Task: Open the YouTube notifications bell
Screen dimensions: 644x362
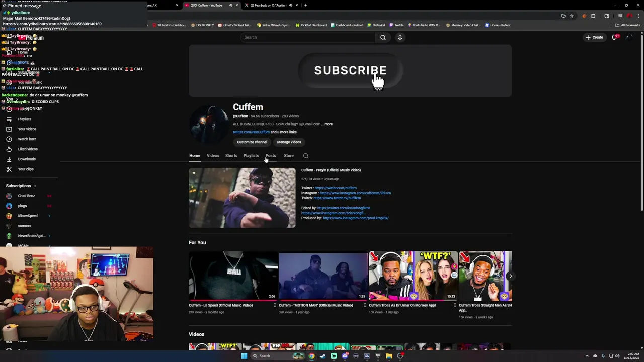Action: pyautogui.click(x=614, y=37)
